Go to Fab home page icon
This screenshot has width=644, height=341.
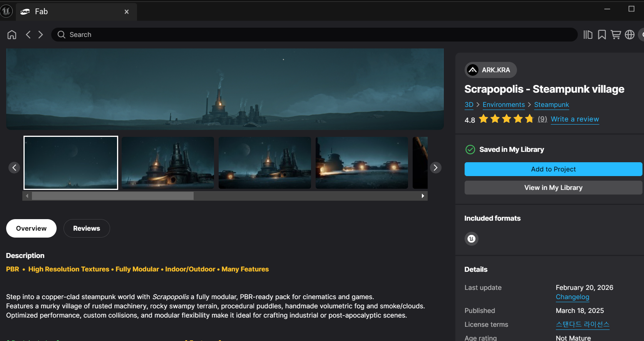12,35
